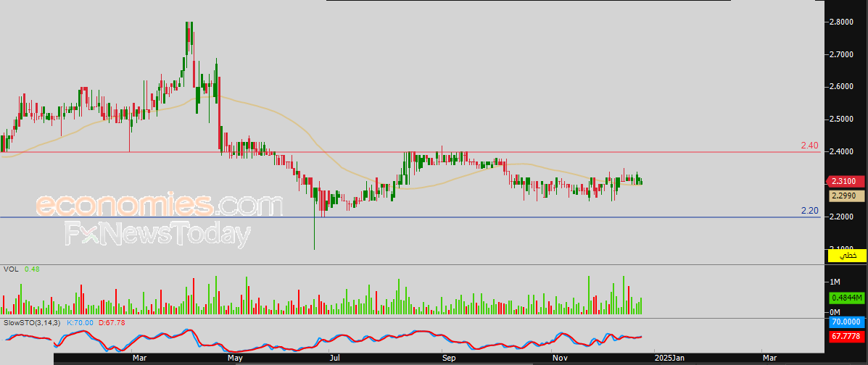Click the 2.5000 price axis value
This screenshot has width=868, height=365.
841,119
